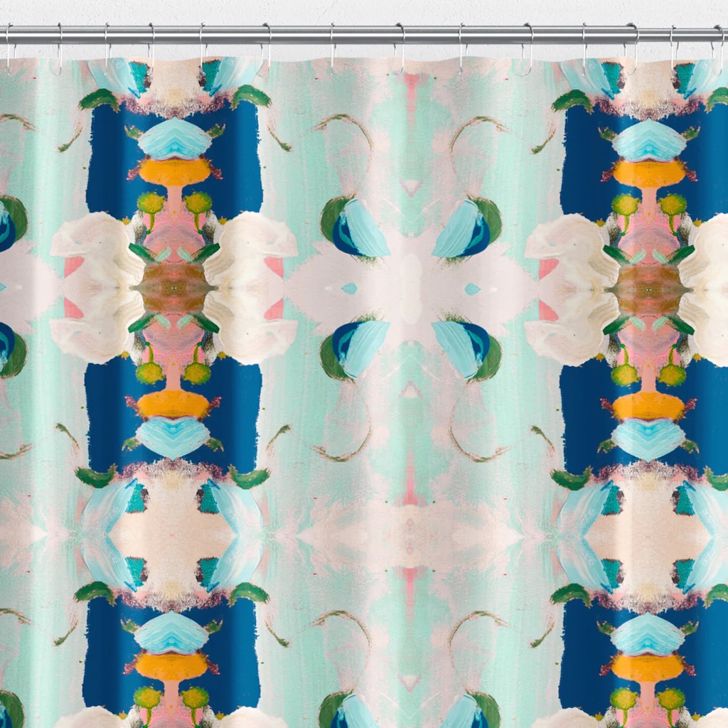Select the small teal teardrop left of center
The image size is (728, 728).
348,288
